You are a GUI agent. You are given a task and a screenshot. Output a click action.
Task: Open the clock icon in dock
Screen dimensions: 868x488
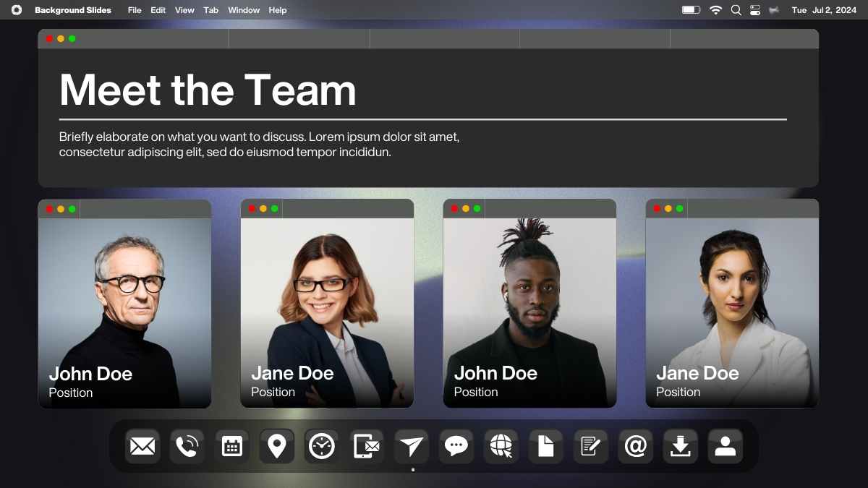click(x=322, y=446)
